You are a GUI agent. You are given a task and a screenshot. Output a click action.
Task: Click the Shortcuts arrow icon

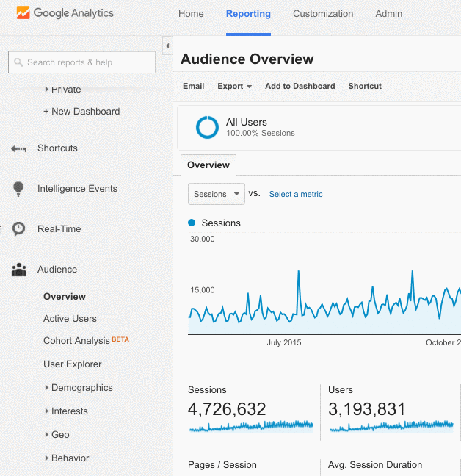coord(19,148)
